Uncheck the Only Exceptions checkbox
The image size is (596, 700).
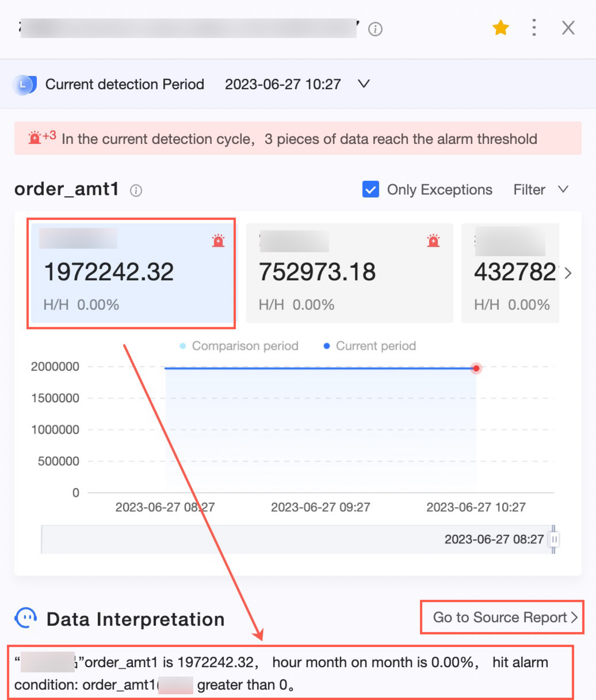pos(370,189)
